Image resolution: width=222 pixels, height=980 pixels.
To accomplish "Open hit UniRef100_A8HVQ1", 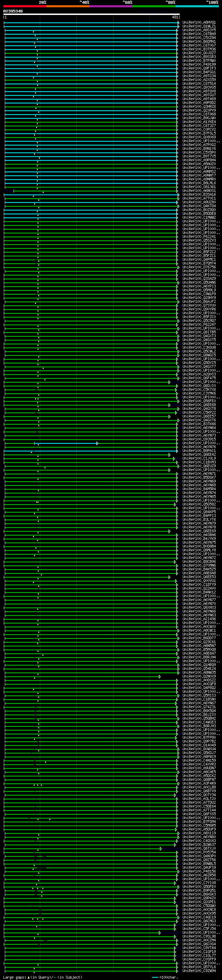I will click(199, 23).
